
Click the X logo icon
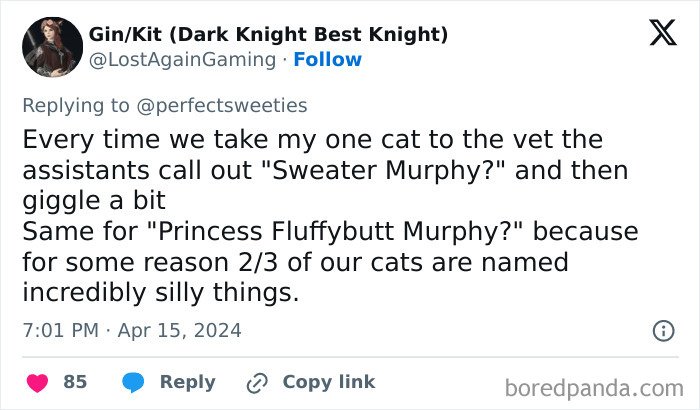click(x=655, y=35)
